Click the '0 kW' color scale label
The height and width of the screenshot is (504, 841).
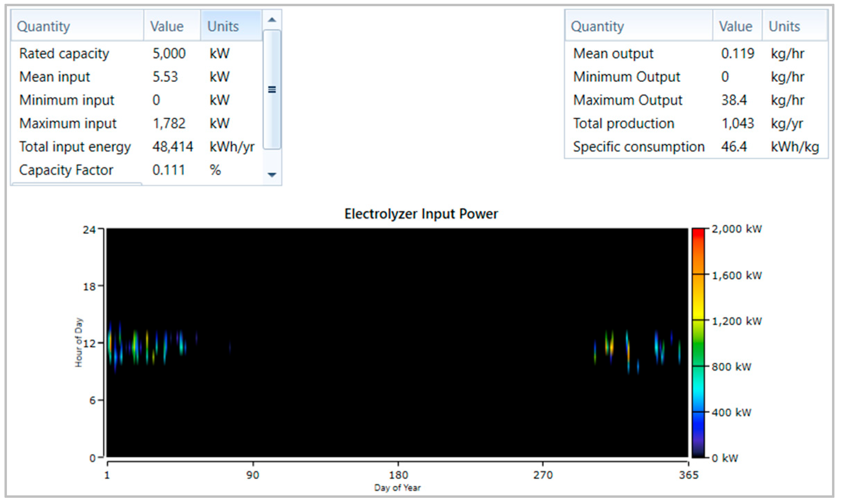(725, 458)
